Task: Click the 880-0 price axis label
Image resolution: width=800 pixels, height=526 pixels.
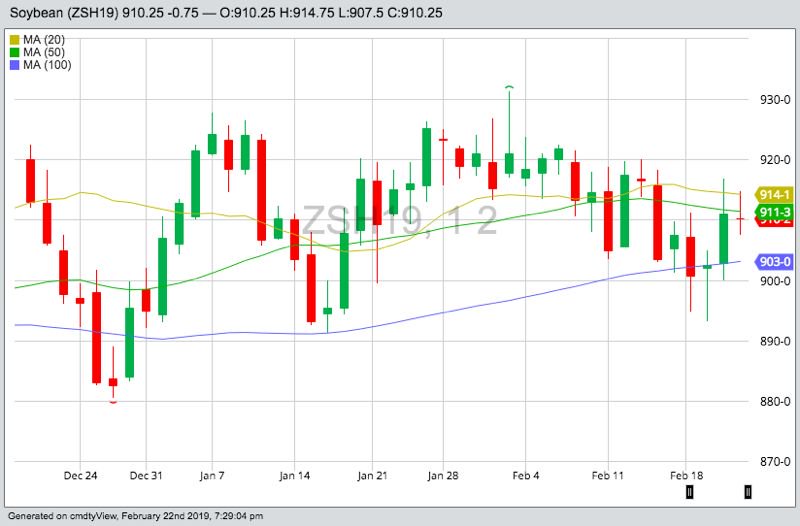Action: pyautogui.click(x=775, y=402)
